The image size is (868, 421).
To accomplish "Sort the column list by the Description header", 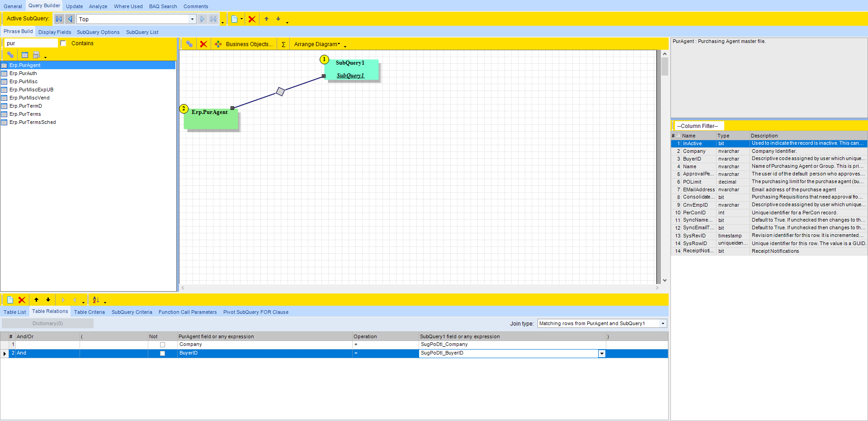I will [808, 136].
